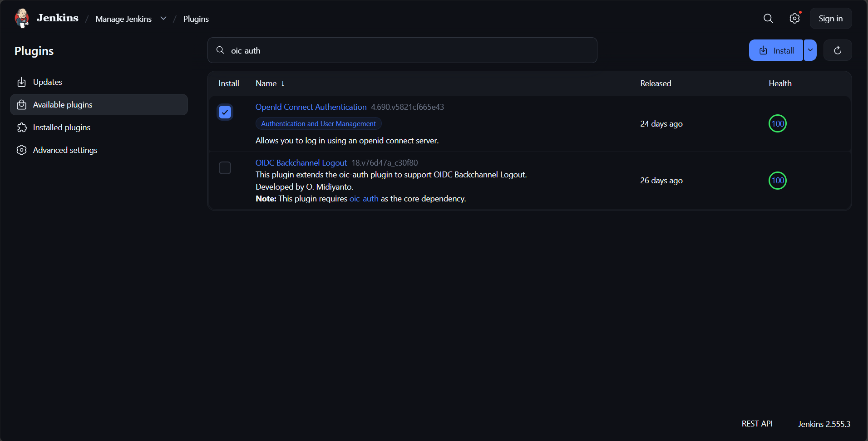Image resolution: width=868 pixels, height=441 pixels.
Task: Click the Released column header
Action: click(x=656, y=83)
